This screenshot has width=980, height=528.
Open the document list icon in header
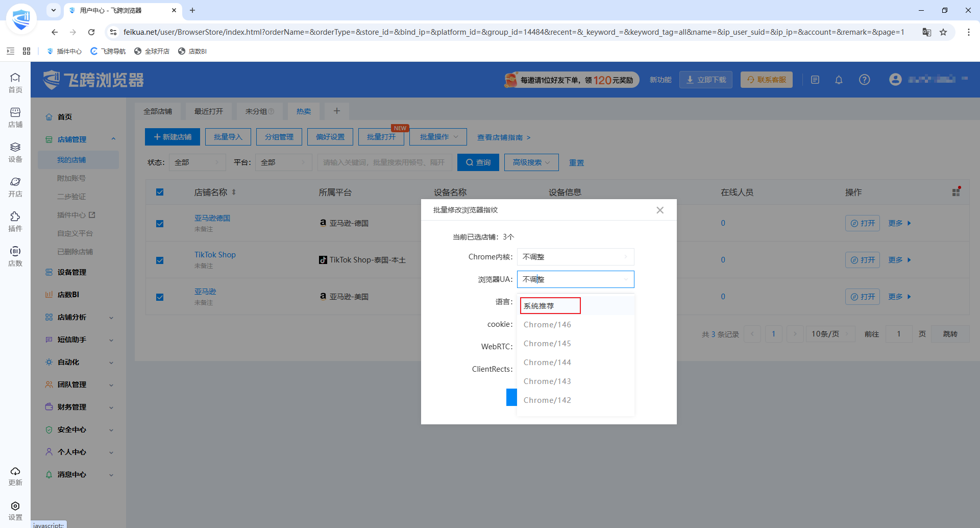(815, 80)
